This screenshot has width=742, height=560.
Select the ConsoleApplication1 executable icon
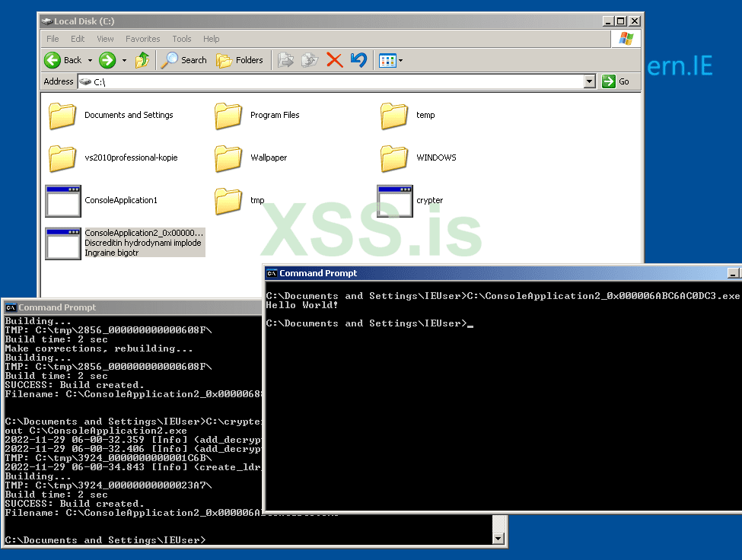point(63,201)
